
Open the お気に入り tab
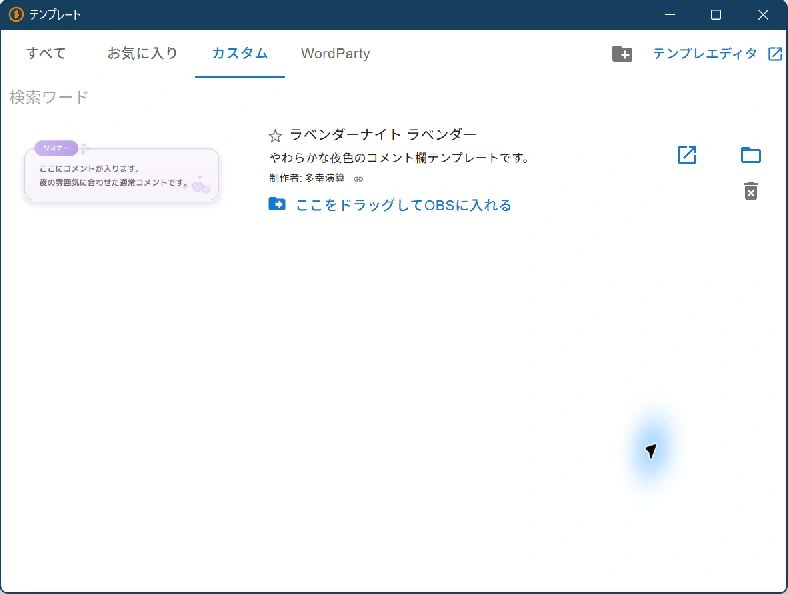coord(143,53)
